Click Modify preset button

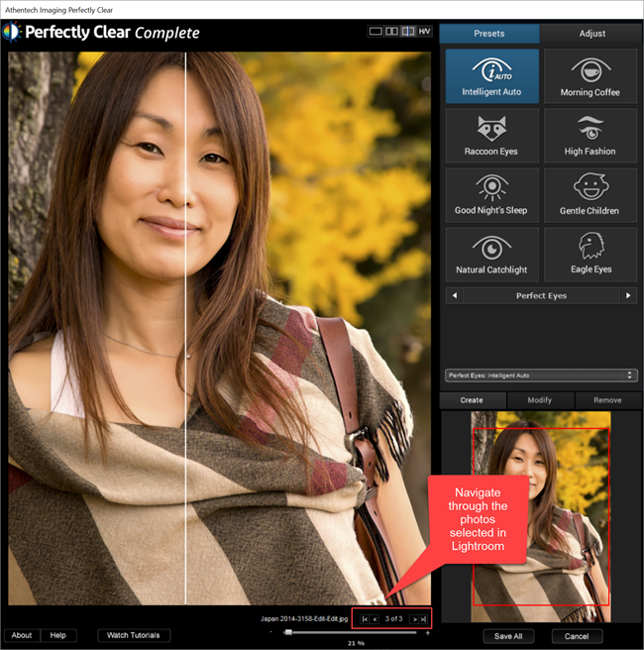540,400
